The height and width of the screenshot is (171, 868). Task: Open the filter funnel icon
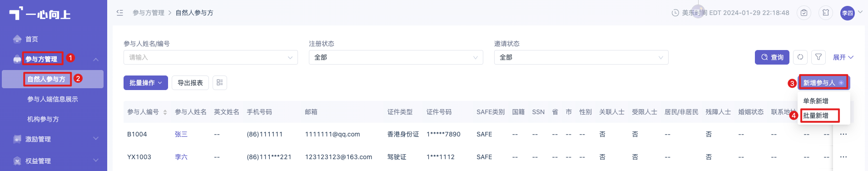(x=818, y=57)
